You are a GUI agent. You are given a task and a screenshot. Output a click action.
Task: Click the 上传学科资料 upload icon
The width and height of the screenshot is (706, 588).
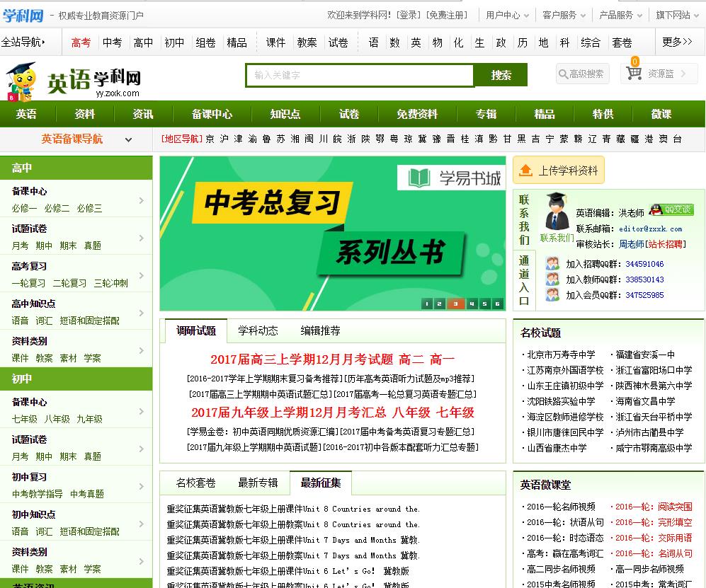pyautogui.click(x=525, y=171)
